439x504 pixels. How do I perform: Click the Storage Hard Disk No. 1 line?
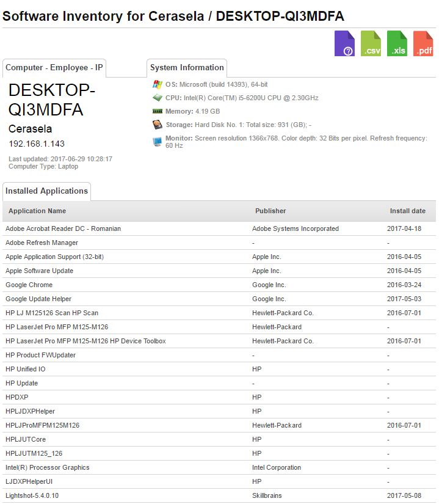[239, 125]
